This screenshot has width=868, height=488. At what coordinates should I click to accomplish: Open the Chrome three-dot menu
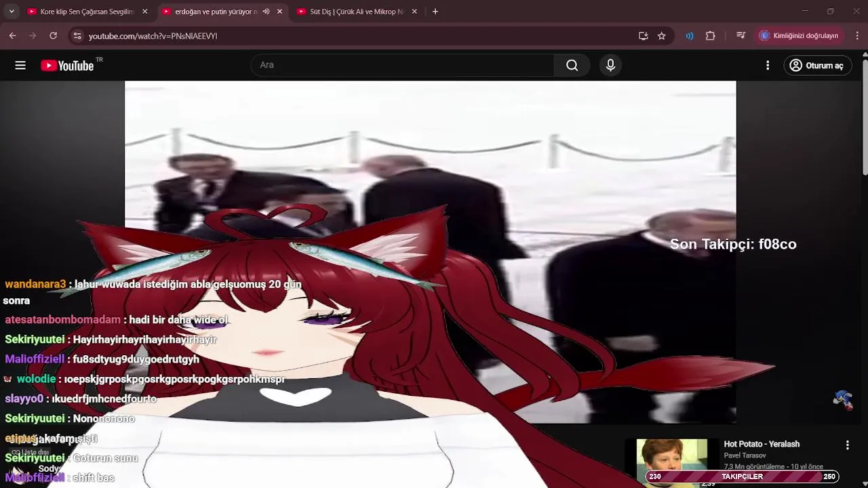coord(857,36)
